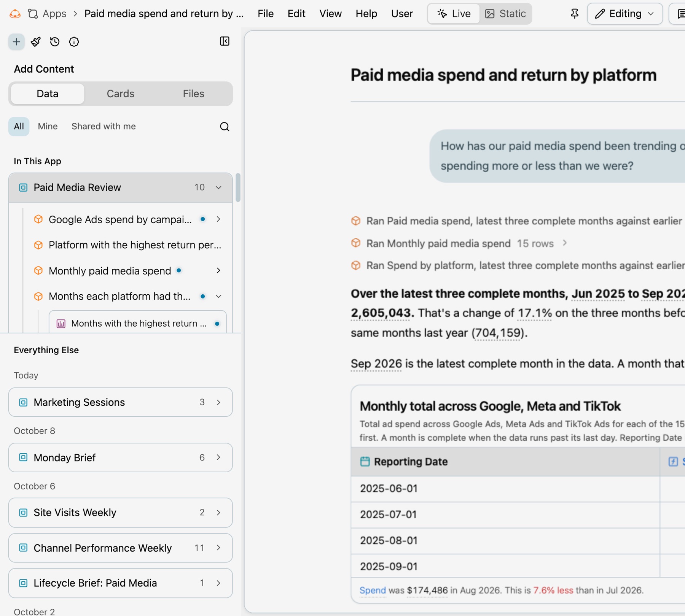Image resolution: width=685 pixels, height=616 pixels.
Task: Collapse Months each platform had row
Action: tap(218, 296)
